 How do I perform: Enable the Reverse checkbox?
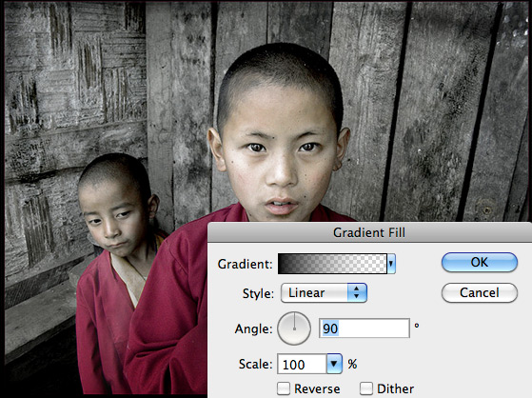(x=284, y=388)
